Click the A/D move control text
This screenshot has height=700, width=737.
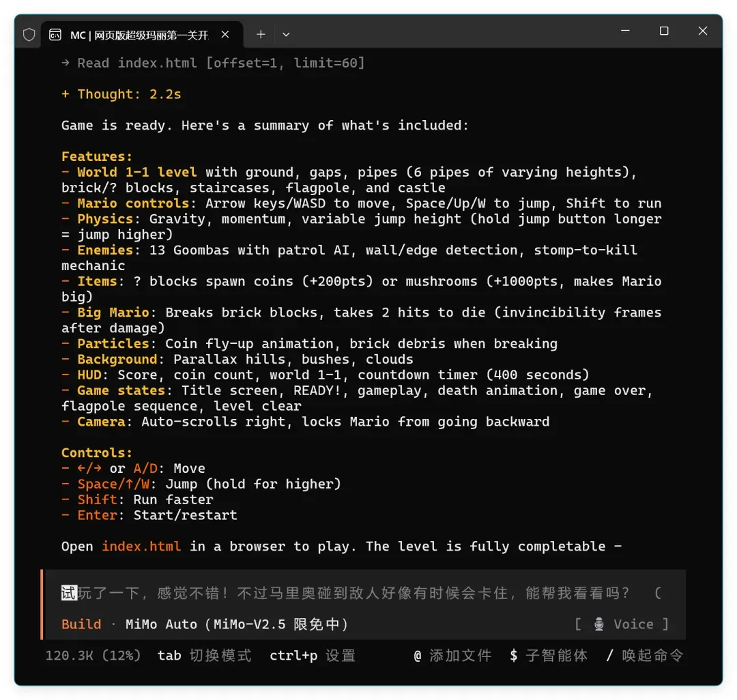point(145,469)
